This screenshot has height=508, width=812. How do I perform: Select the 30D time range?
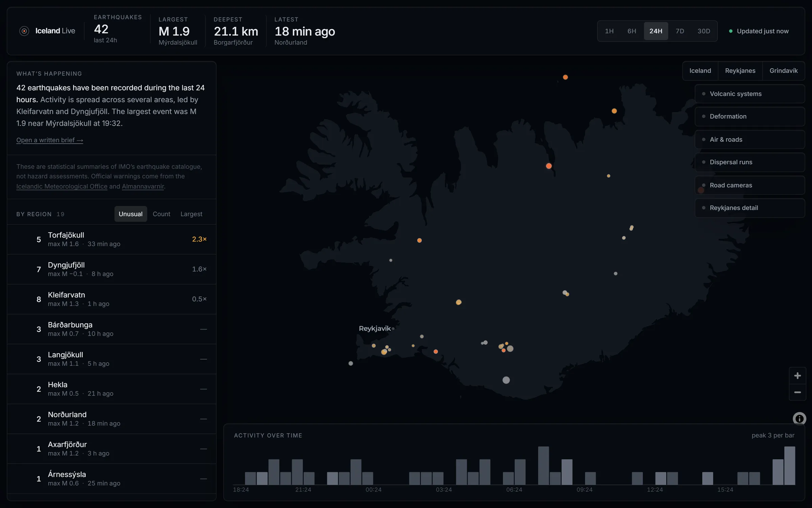click(x=704, y=31)
